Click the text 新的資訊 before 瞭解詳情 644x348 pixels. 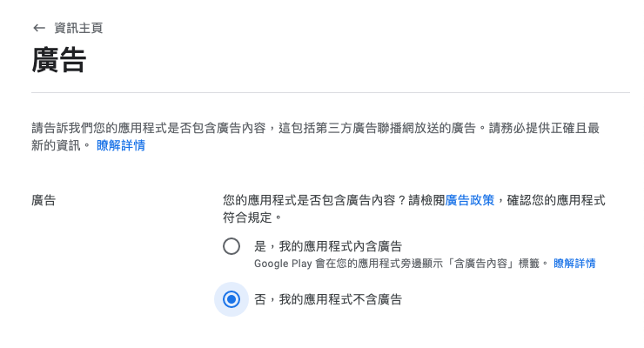click(57, 145)
